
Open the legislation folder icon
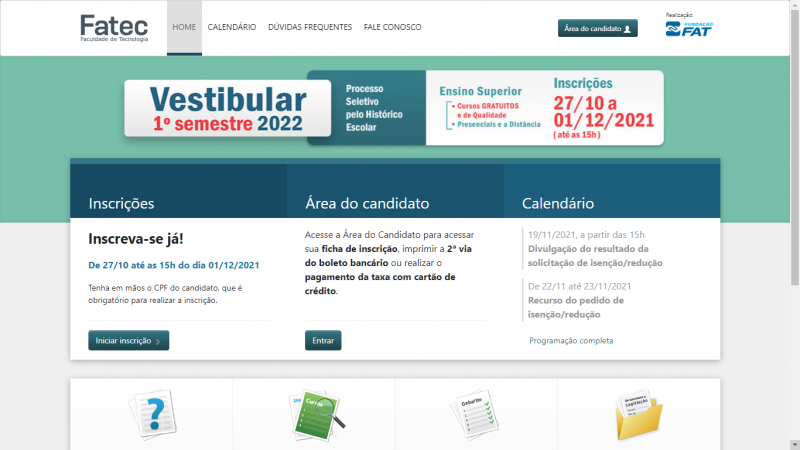(x=639, y=415)
